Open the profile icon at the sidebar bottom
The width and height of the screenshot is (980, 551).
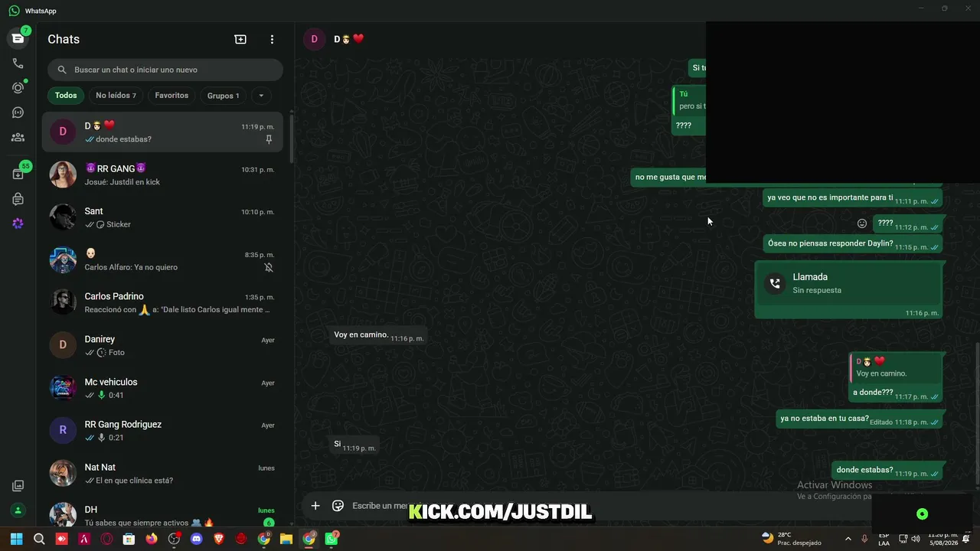click(x=18, y=510)
